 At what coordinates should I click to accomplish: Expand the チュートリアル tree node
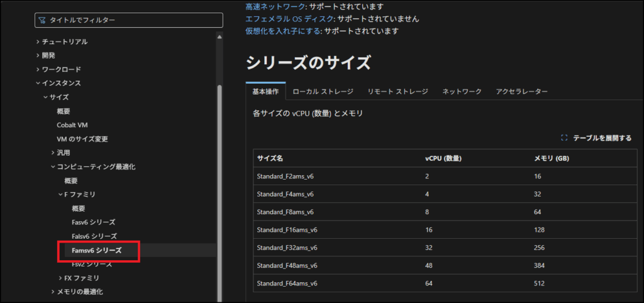point(38,42)
